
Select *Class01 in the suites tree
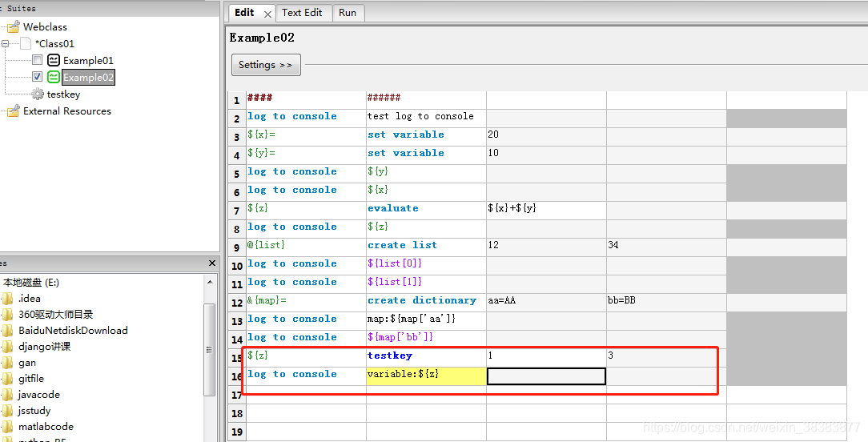click(x=54, y=43)
